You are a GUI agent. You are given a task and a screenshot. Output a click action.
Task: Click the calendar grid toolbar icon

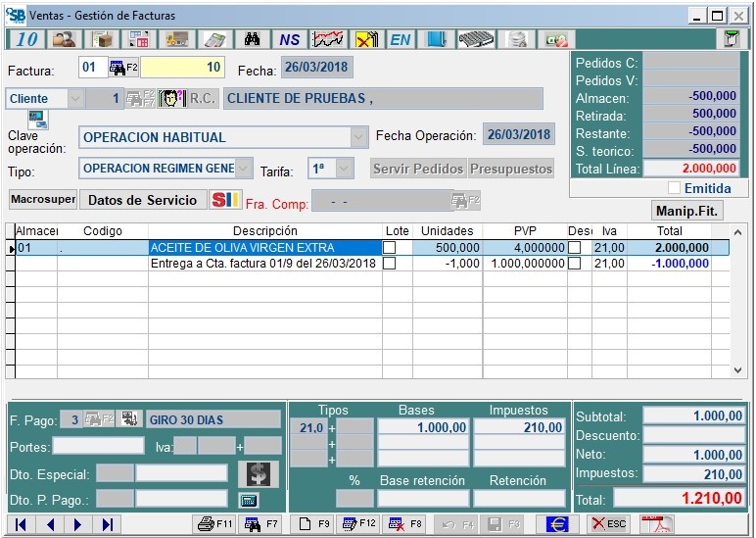139,39
